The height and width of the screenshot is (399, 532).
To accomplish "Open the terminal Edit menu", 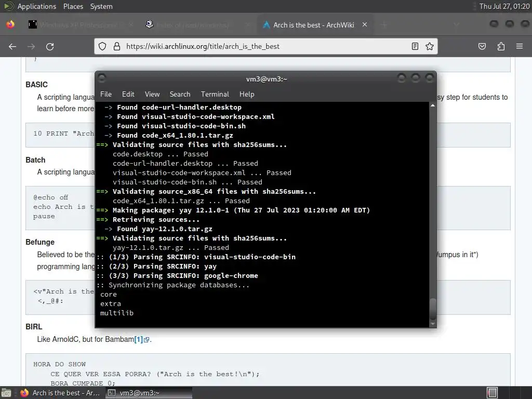I will (128, 95).
